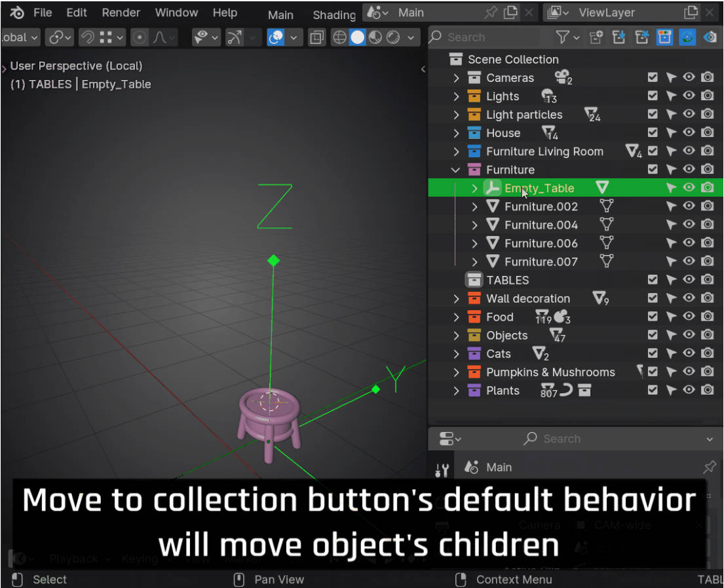Disable the Lights collection checkbox
The height and width of the screenshot is (588, 724).
coord(653,95)
